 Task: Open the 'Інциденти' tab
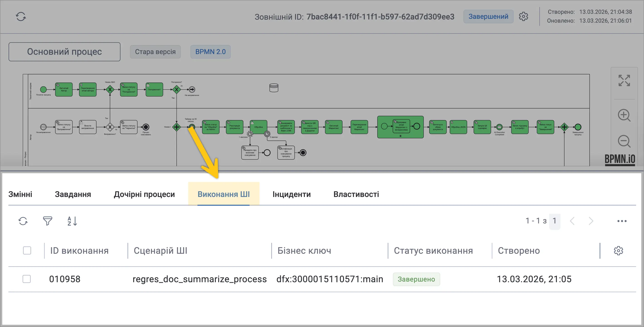291,194
